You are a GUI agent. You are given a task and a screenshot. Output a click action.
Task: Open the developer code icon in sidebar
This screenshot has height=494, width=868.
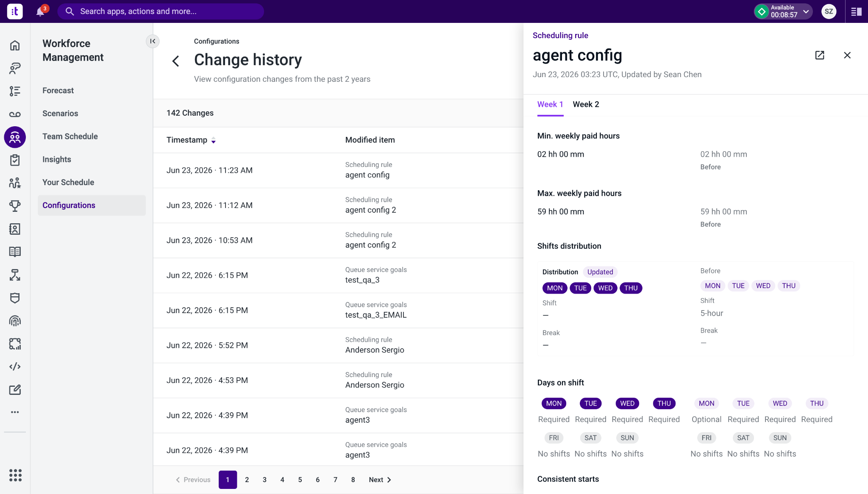15,366
